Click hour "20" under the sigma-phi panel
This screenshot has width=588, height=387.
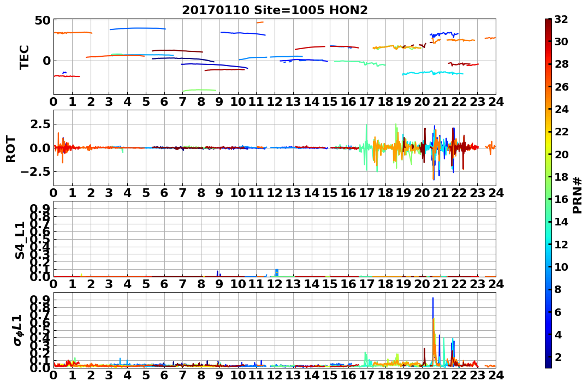(422, 375)
